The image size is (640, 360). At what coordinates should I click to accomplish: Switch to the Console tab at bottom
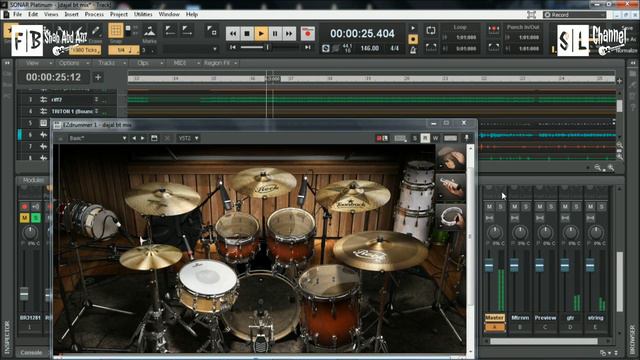click(31, 353)
